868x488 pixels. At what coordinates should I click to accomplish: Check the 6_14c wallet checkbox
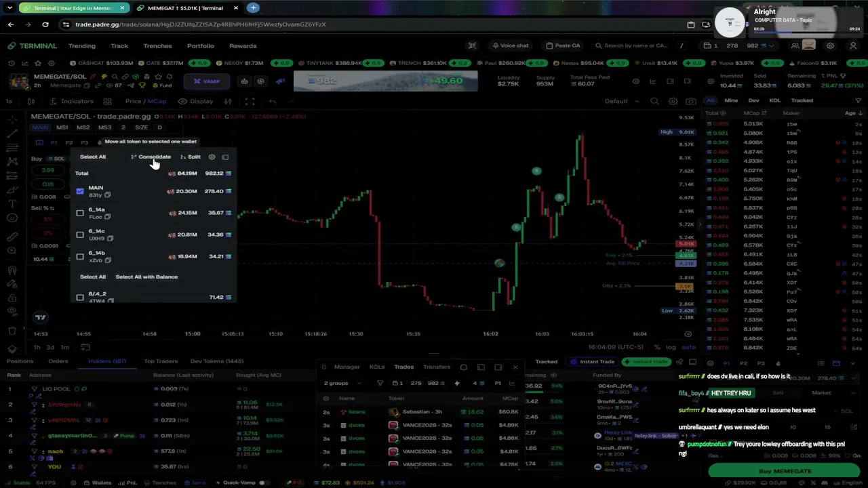click(80, 235)
